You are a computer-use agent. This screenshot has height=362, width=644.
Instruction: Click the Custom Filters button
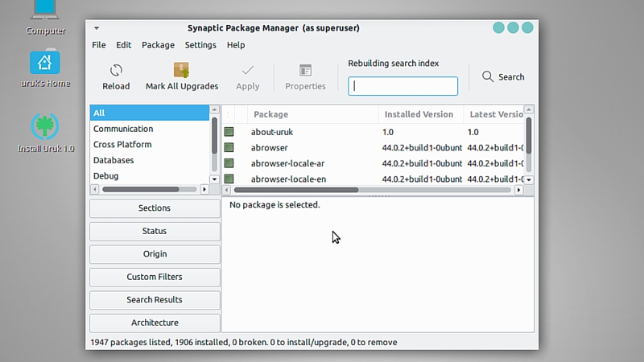tap(155, 277)
